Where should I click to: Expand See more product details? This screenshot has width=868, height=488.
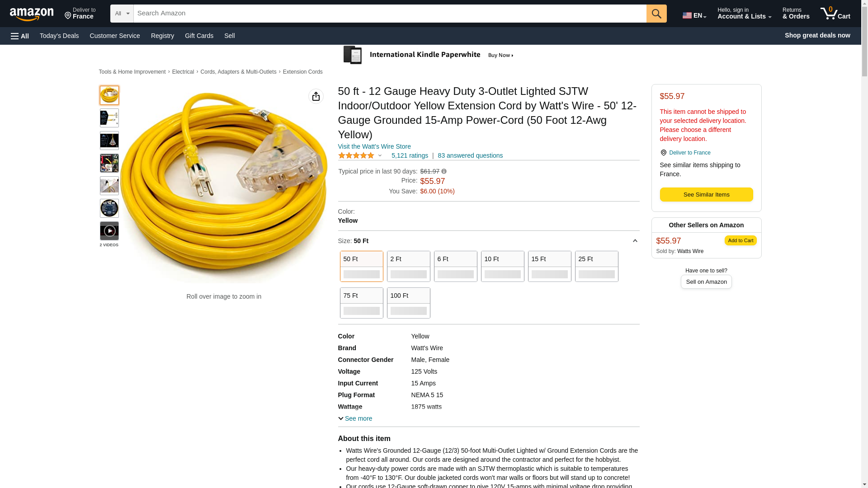tap(355, 418)
